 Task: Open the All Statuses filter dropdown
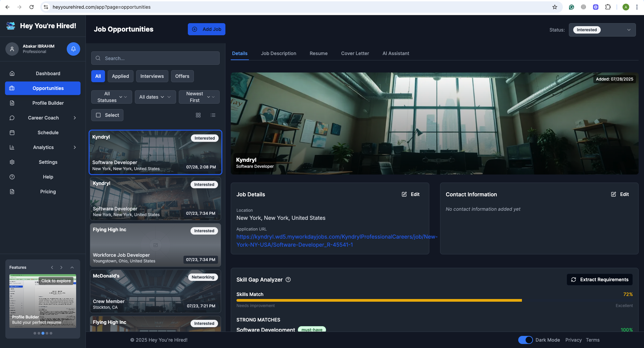pos(112,97)
